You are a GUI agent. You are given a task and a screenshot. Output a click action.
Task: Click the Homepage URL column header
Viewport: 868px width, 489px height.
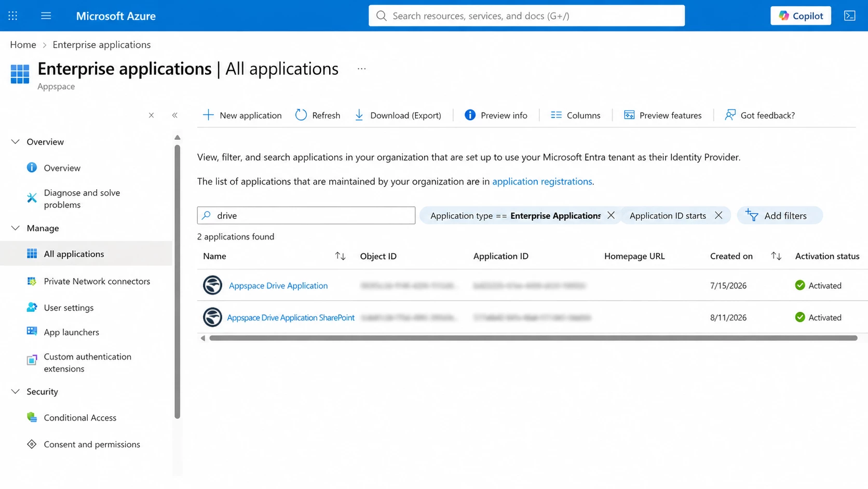(634, 256)
